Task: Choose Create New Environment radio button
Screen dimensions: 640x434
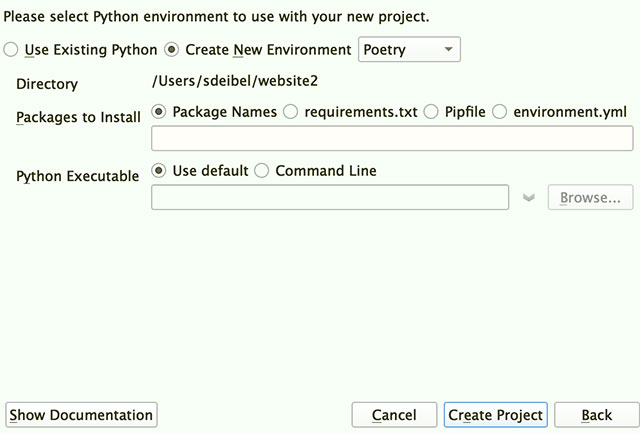Action: coord(171,50)
